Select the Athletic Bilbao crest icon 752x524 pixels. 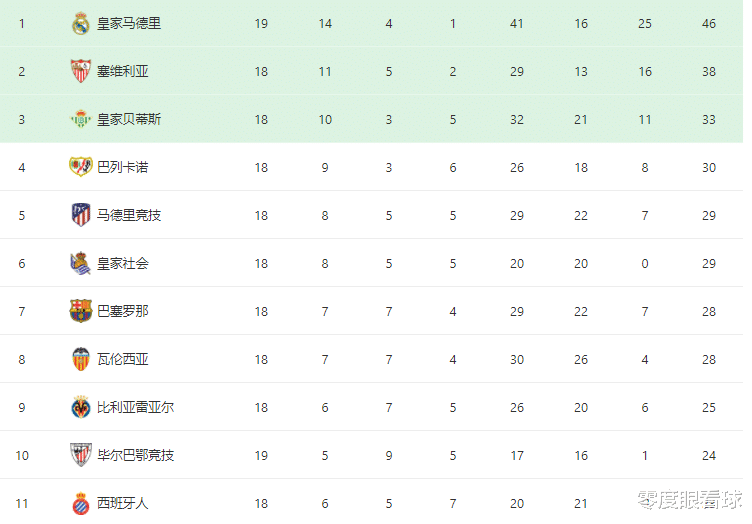coord(81,454)
